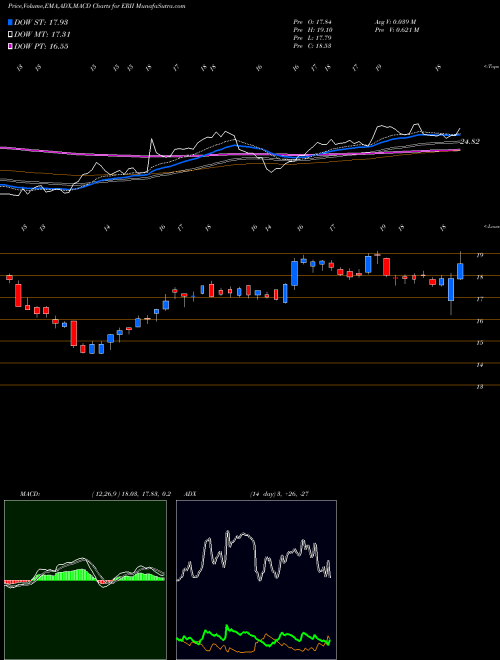
Task: Select the 'DOW PT: 16.55' legend label
Action: [41, 46]
